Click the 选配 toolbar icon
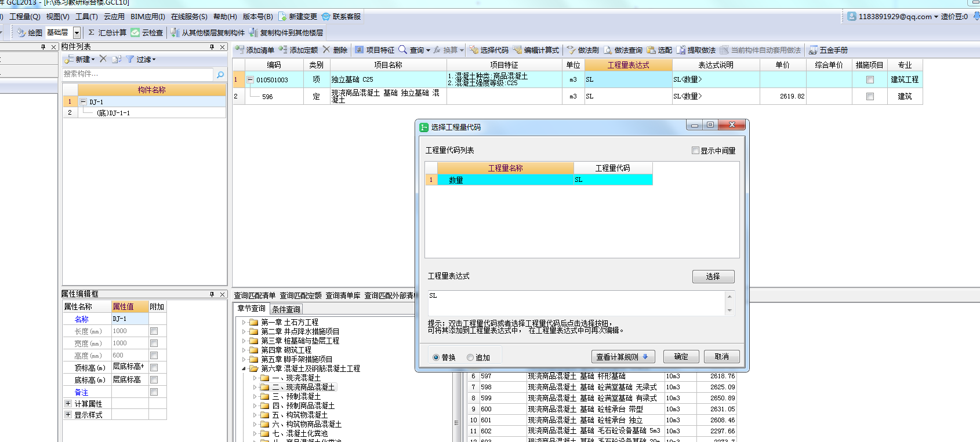Image resolution: width=980 pixels, height=442 pixels. [651, 50]
